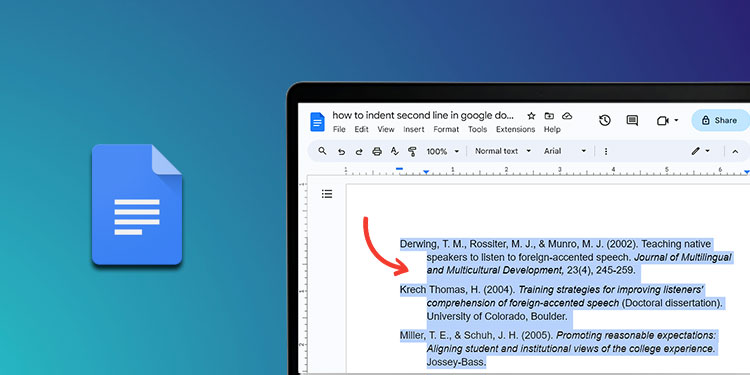Click the document title text
Screen dimensions: 750x375
click(x=423, y=116)
